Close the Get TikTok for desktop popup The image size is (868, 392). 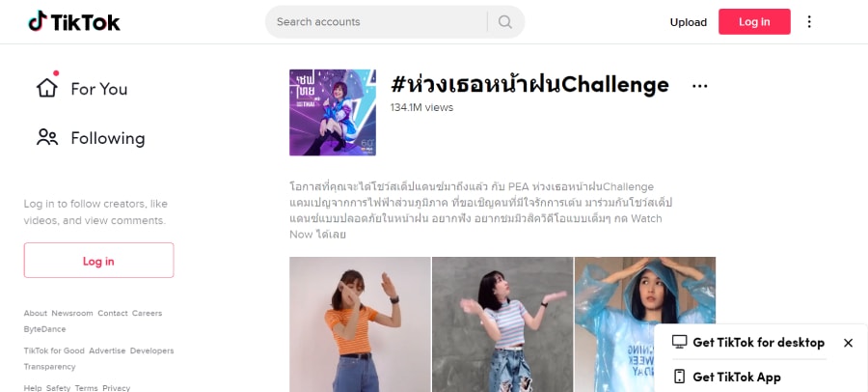coord(848,343)
